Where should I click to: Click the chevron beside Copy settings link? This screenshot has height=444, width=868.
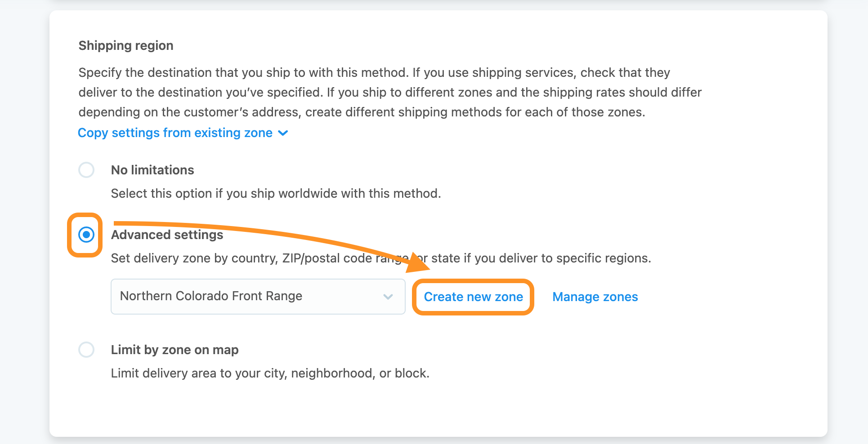283,133
